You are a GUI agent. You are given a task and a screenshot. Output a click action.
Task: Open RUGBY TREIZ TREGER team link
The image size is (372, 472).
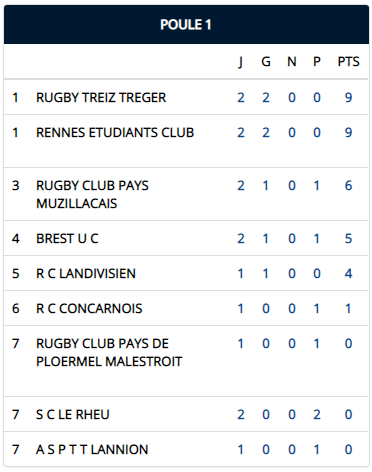click(x=101, y=98)
